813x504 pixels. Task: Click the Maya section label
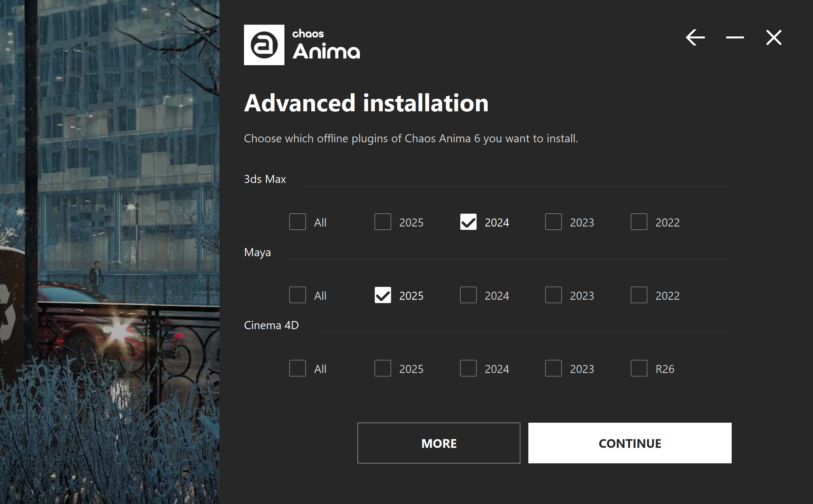[x=257, y=252]
